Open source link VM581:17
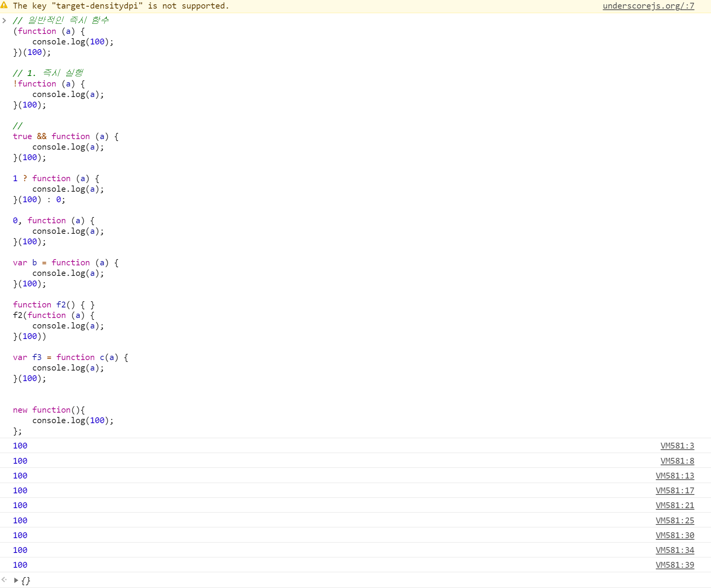The height and width of the screenshot is (588, 711). point(675,491)
